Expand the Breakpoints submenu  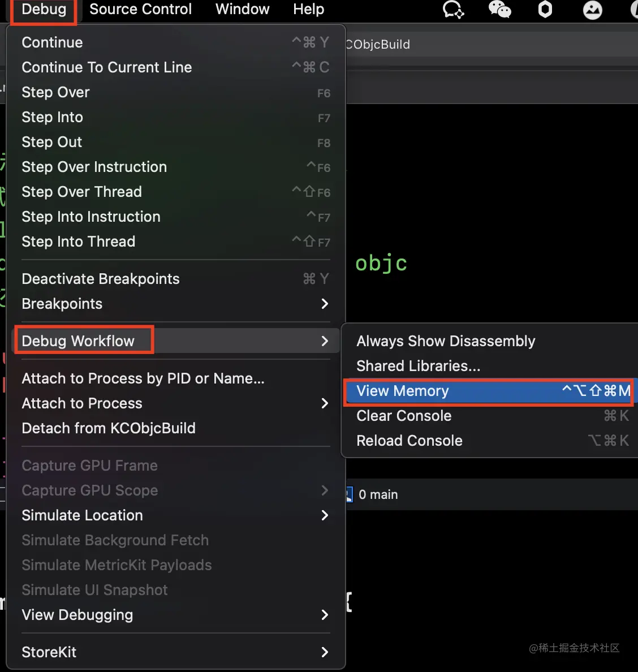coord(176,304)
